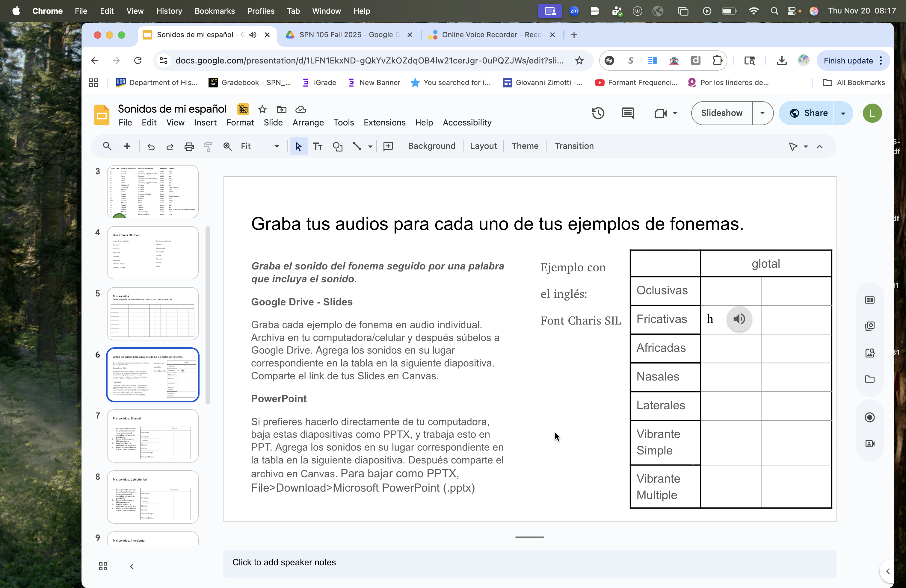The image size is (906, 588).
Task: Open the Slideshow options dropdown arrow
Action: pyautogui.click(x=762, y=113)
